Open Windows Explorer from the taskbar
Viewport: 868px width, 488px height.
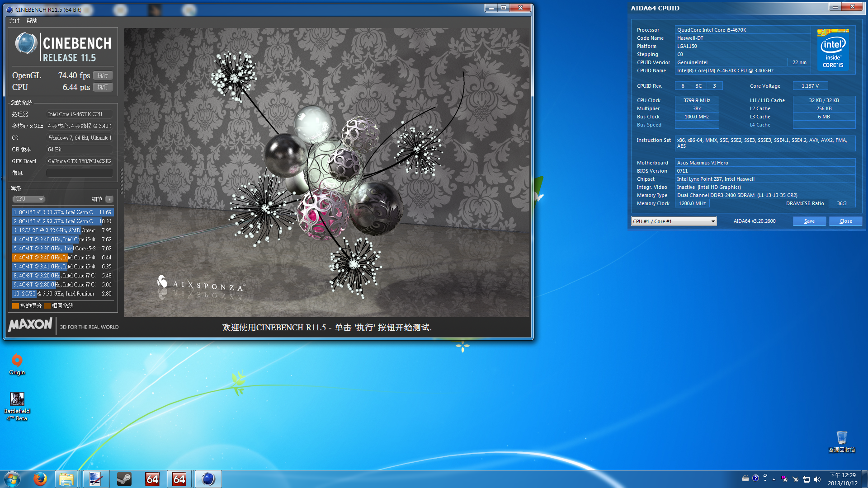tap(66, 479)
